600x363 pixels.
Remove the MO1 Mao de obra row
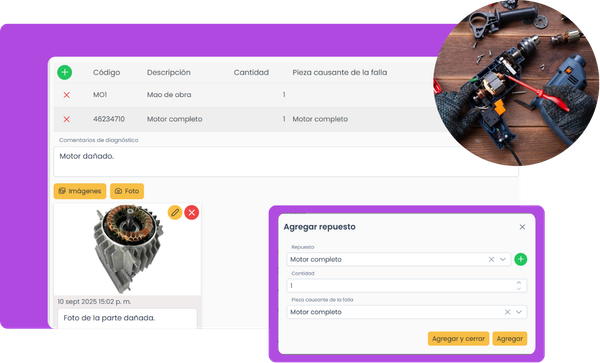point(67,95)
